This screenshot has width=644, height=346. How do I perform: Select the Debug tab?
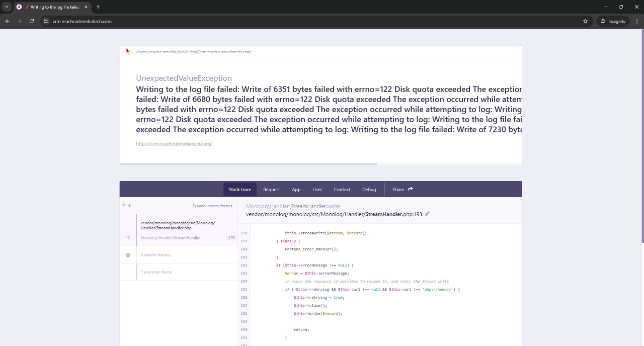[369, 190]
